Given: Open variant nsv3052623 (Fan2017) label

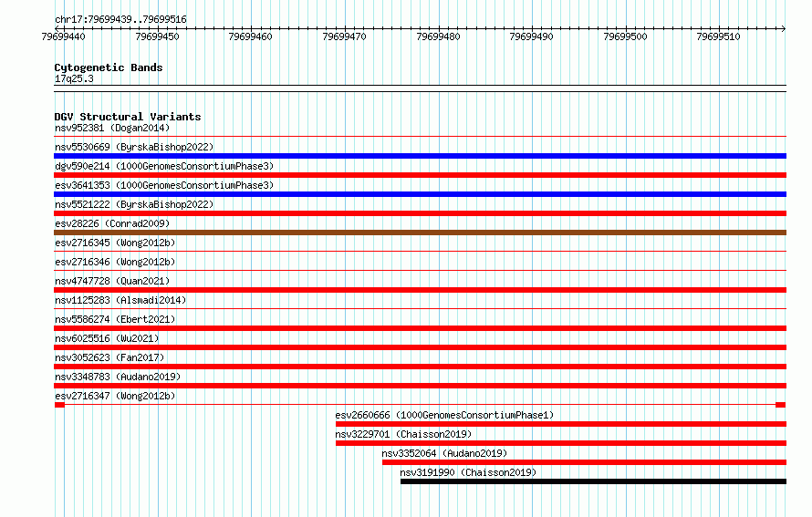Looking at the screenshot, I should [109, 357].
